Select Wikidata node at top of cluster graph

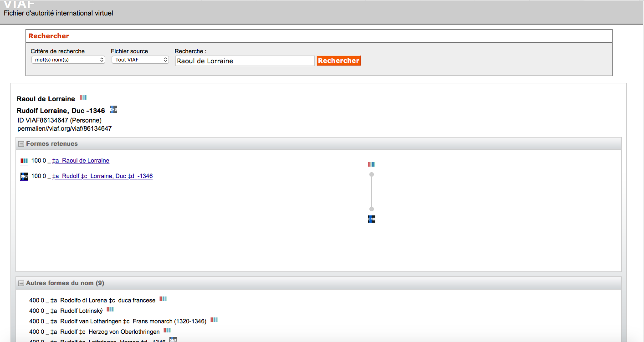(x=372, y=164)
